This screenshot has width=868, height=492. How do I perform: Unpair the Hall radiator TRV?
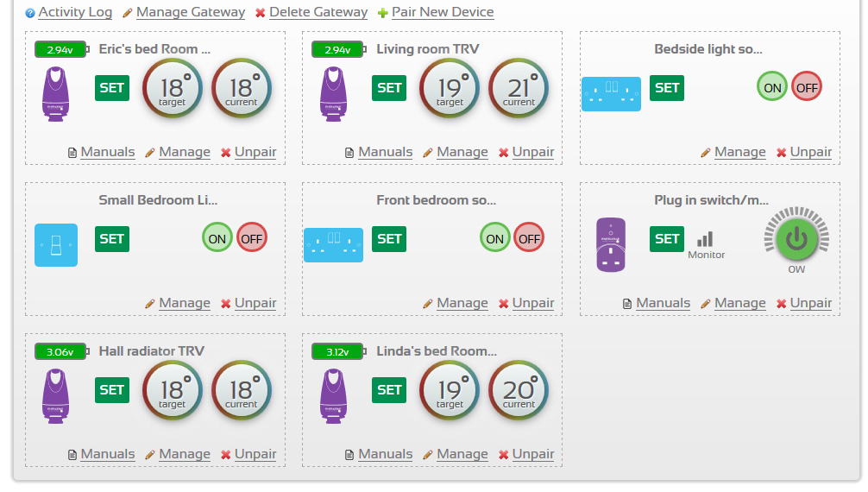(x=255, y=454)
